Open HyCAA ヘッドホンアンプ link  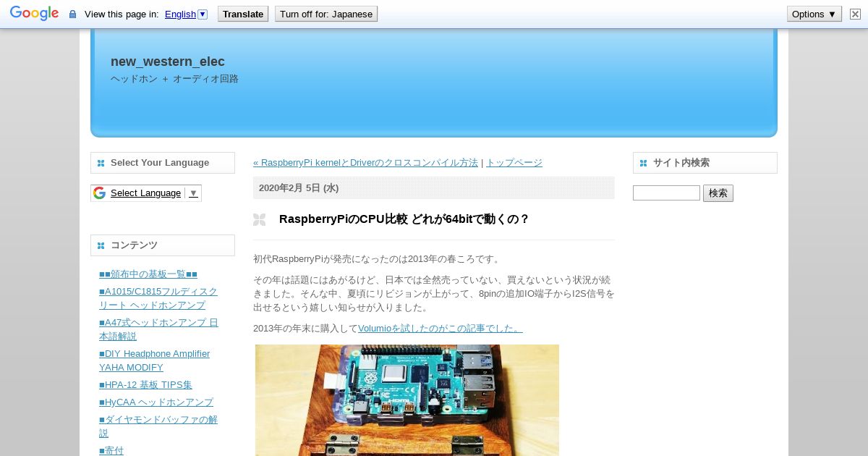click(156, 402)
